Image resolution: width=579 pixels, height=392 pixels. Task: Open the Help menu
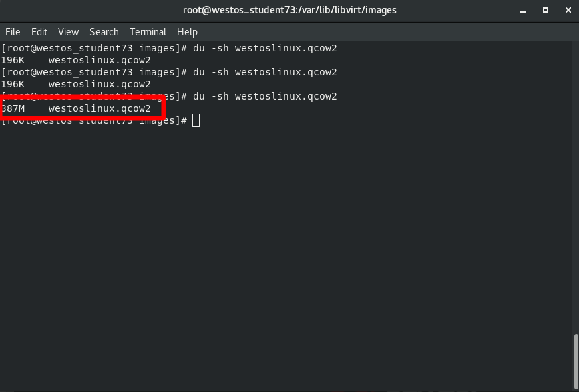(x=187, y=32)
